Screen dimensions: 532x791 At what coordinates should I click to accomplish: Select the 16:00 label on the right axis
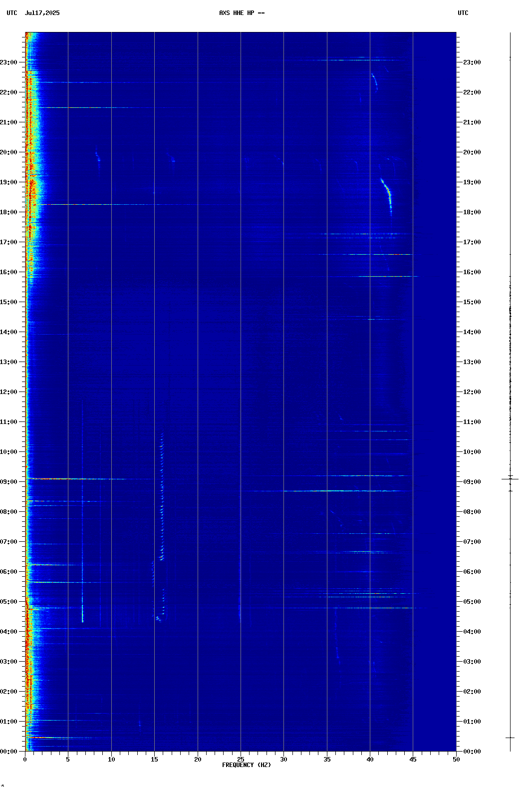tap(472, 272)
